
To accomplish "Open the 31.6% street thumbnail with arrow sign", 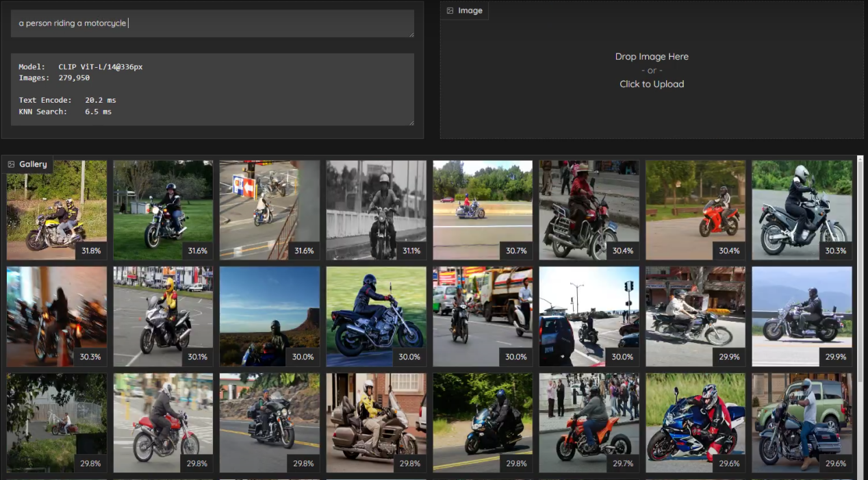I will click(x=270, y=210).
